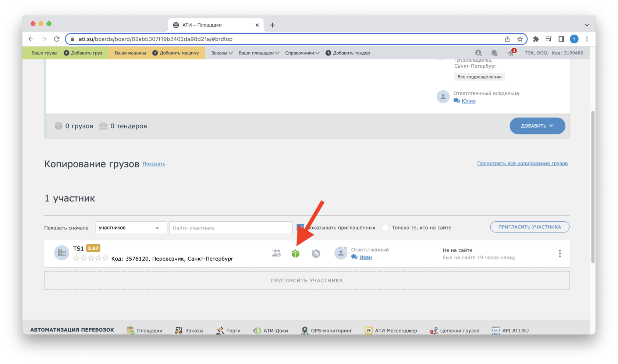Open Площадки in the footer bar
Viewport: 618px width, 364px height.
coord(145,330)
